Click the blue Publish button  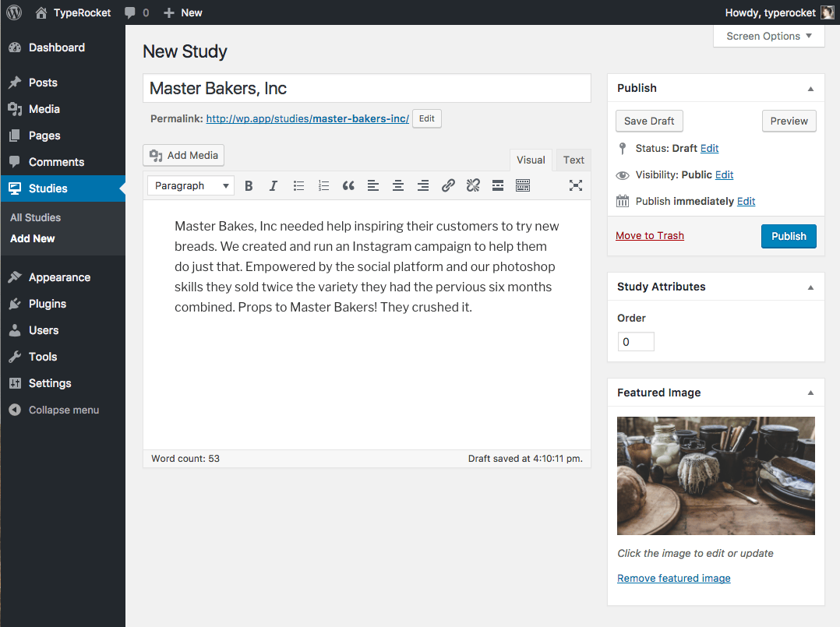pyautogui.click(x=789, y=236)
